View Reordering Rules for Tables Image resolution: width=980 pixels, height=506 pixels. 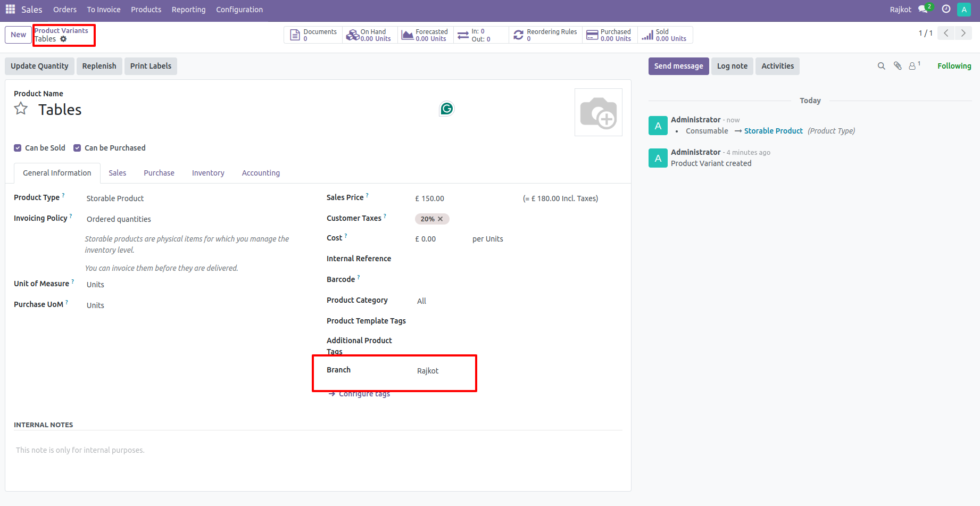click(x=545, y=35)
